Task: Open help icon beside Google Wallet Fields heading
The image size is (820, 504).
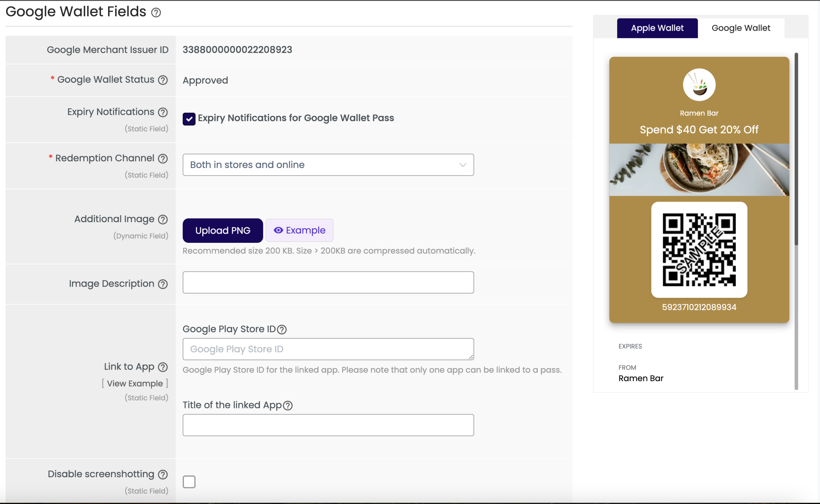Action: point(156,13)
